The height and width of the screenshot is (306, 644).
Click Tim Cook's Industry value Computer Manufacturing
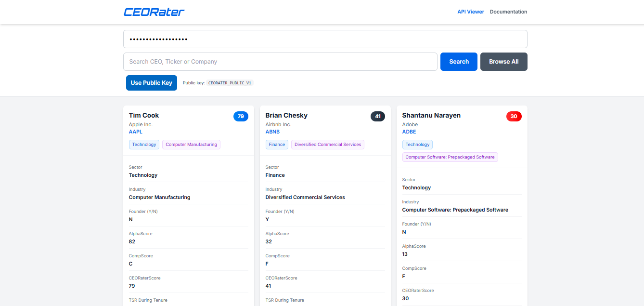[160, 197]
